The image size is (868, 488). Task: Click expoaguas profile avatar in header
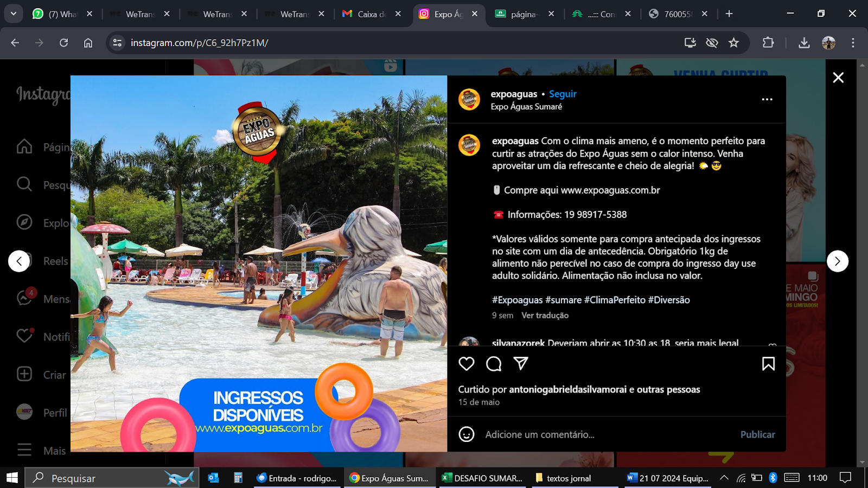(x=469, y=100)
